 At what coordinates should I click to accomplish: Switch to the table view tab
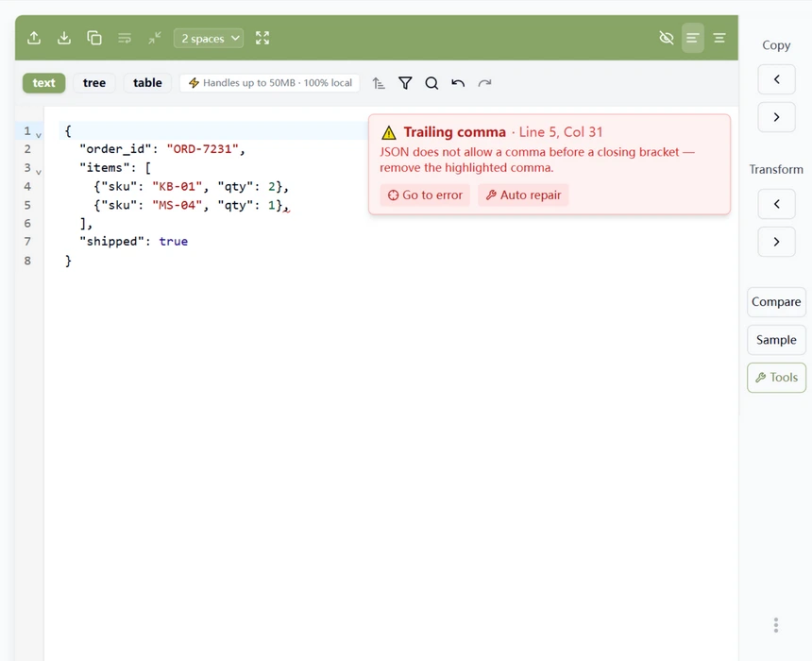point(147,83)
